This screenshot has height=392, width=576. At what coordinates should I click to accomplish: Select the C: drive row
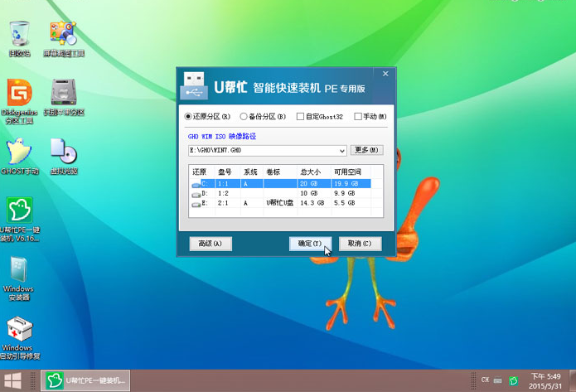(x=281, y=183)
